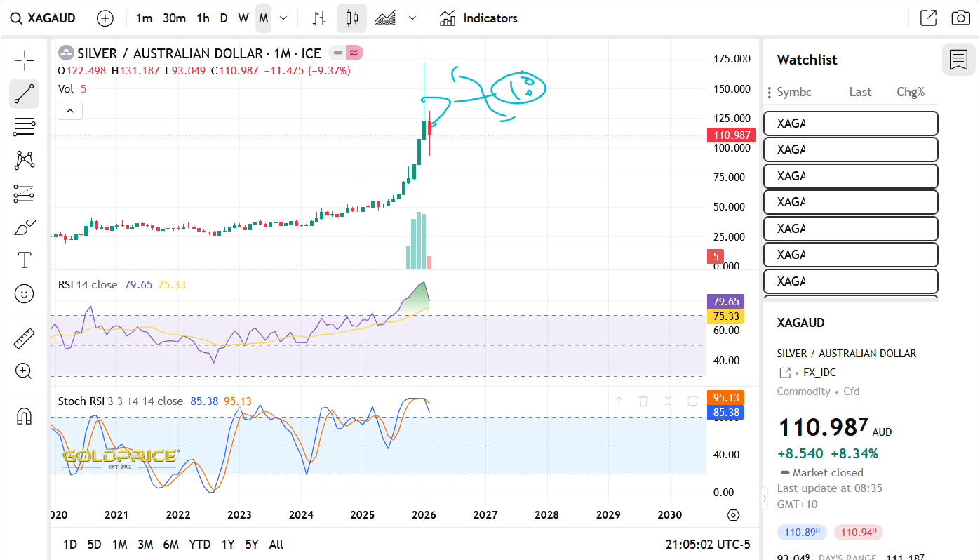Select the Stoch RSI indicator legend

(x=121, y=401)
